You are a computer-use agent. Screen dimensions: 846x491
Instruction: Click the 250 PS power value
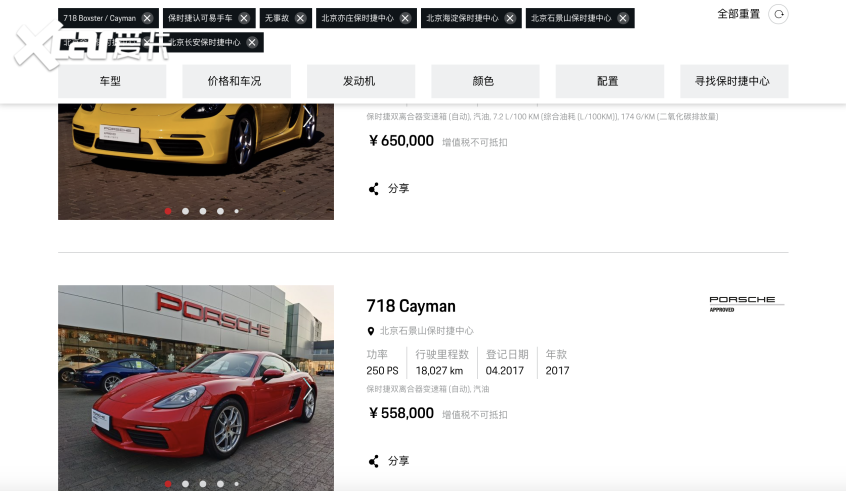pyautogui.click(x=382, y=371)
